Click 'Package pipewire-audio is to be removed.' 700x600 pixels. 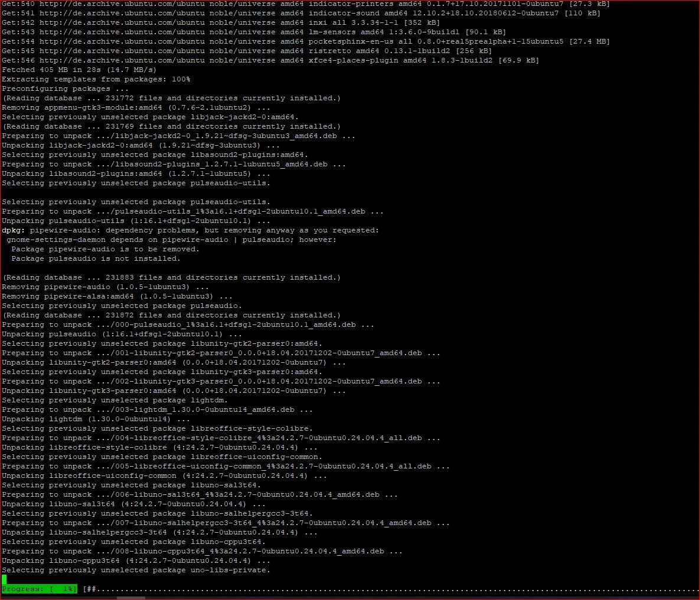tap(106, 249)
